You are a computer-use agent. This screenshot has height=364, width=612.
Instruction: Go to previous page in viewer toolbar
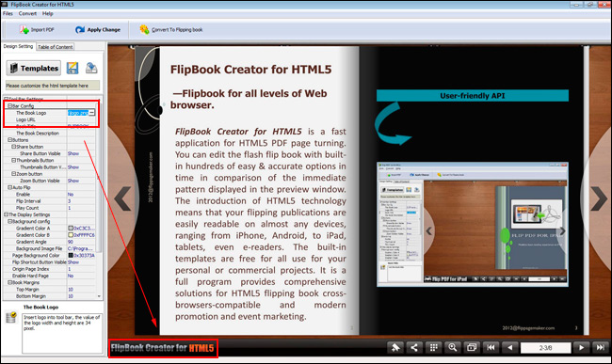[x=509, y=347]
